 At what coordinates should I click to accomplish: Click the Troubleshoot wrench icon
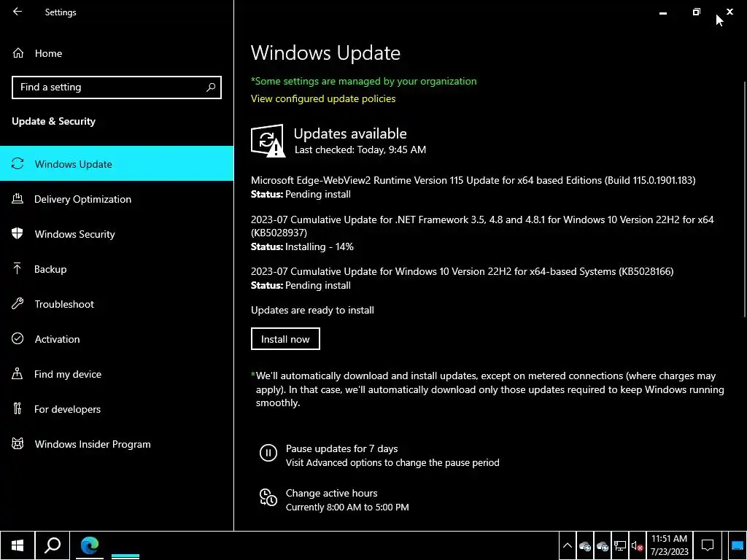(x=18, y=303)
